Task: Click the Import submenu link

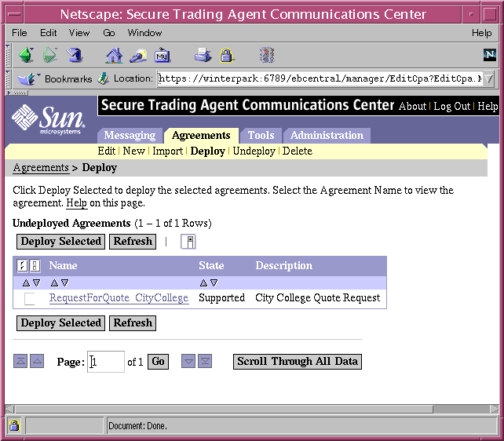Action: (167, 151)
